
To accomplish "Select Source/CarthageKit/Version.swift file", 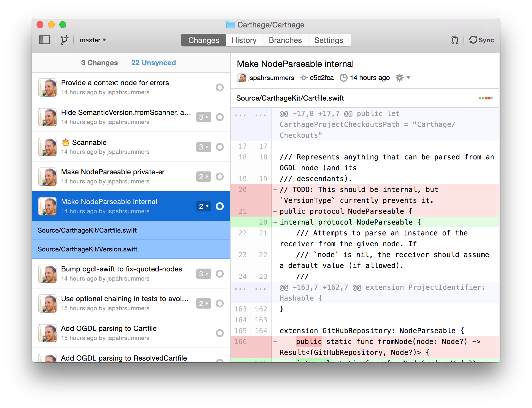I will (x=87, y=249).
